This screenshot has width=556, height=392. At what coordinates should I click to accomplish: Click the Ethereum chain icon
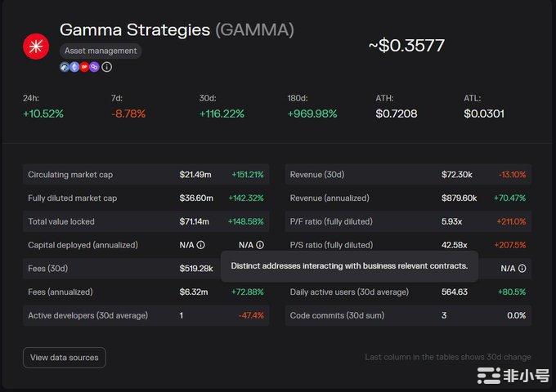tap(74, 67)
